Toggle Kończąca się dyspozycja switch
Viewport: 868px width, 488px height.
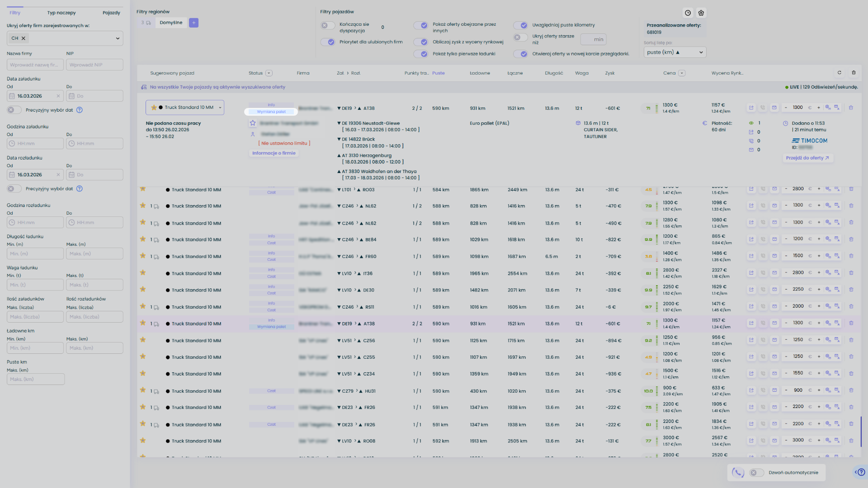(328, 26)
